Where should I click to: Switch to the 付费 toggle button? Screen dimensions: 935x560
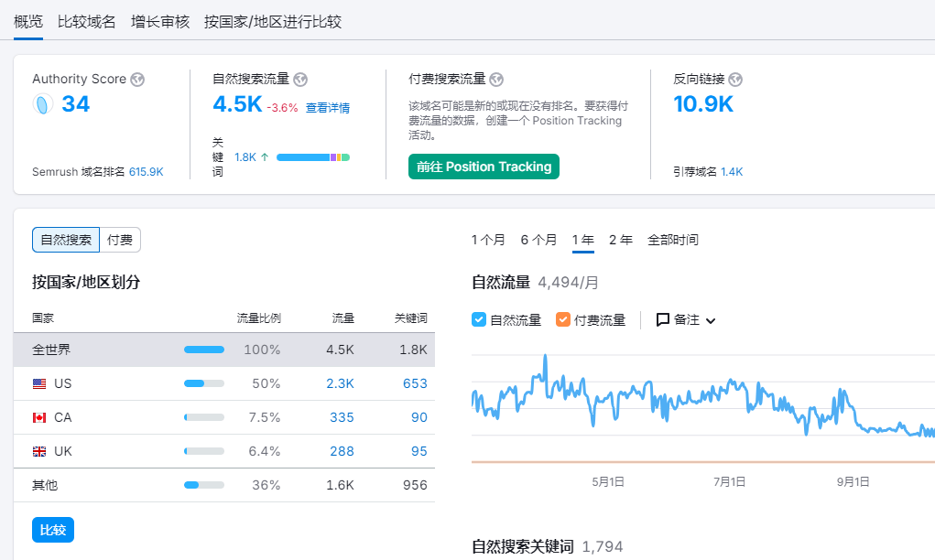pos(120,240)
